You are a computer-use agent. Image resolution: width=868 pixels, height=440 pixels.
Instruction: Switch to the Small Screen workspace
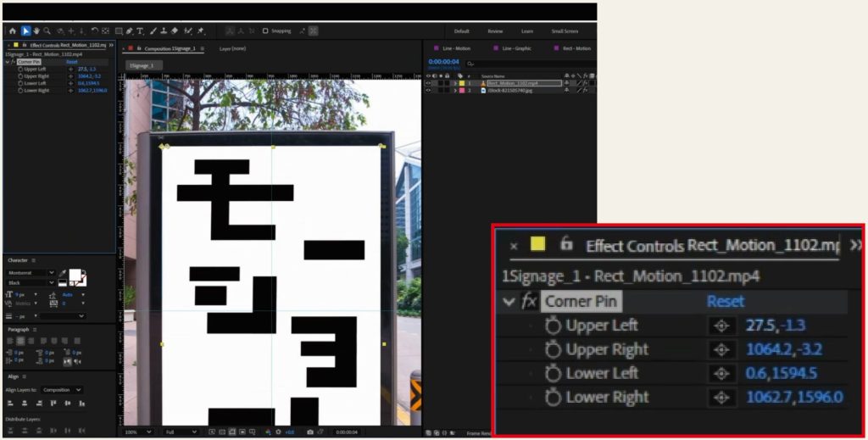(565, 31)
